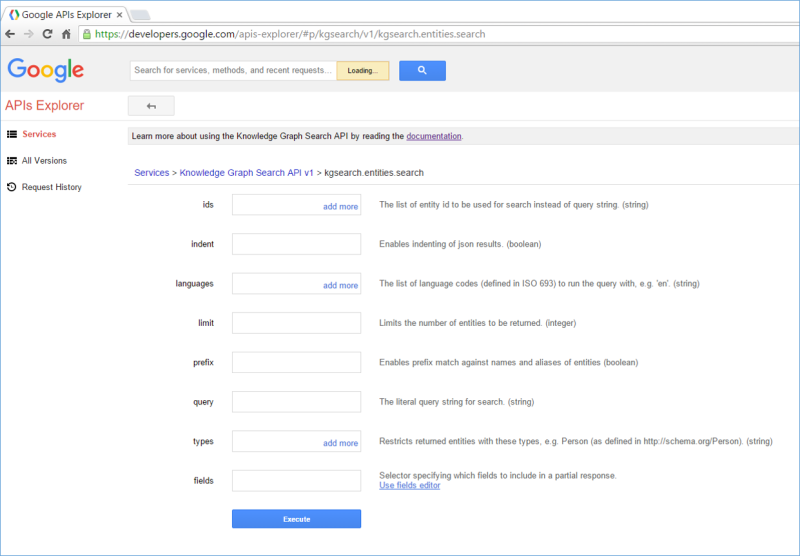Open Request History in the sidebar
This screenshot has width=800, height=556.
52,187
